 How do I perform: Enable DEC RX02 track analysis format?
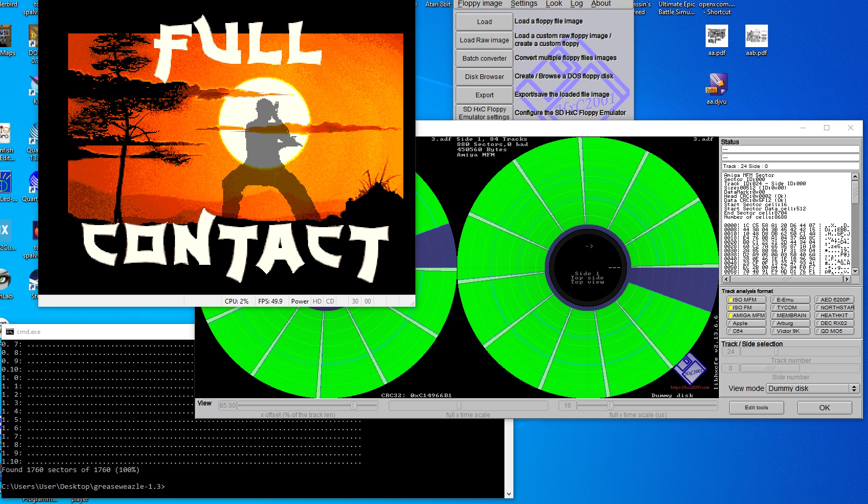coord(834,323)
